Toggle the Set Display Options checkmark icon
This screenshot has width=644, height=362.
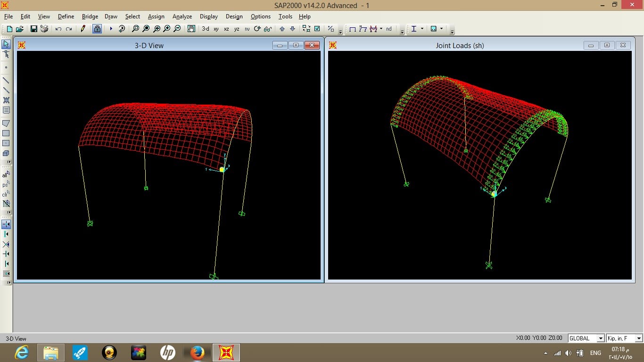coord(317,29)
